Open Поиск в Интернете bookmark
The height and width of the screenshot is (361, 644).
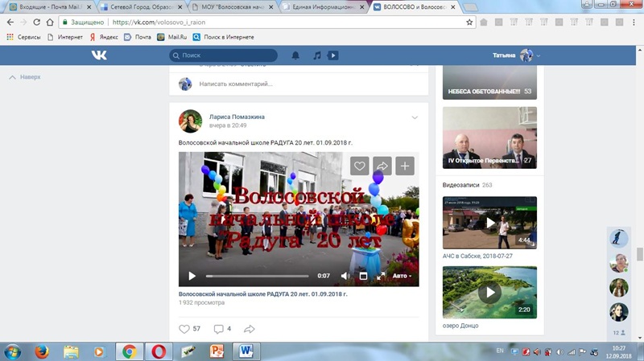click(224, 37)
